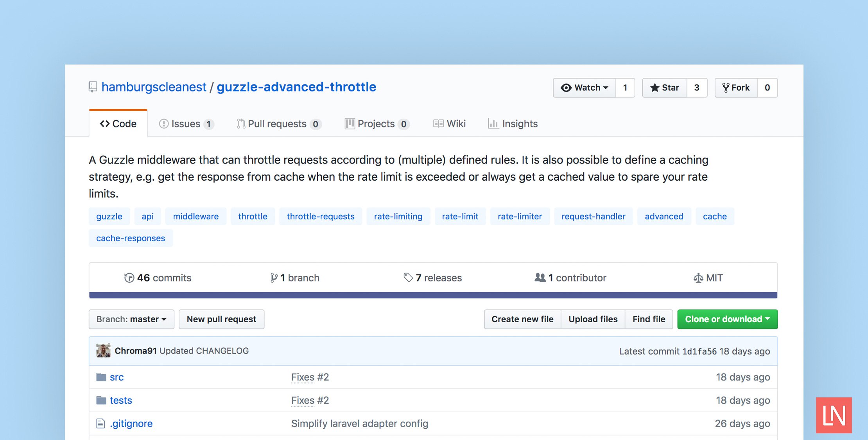This screenshot has width=868, height=440.
Task: Select the rate-limit topic tag
Action: 460,216
